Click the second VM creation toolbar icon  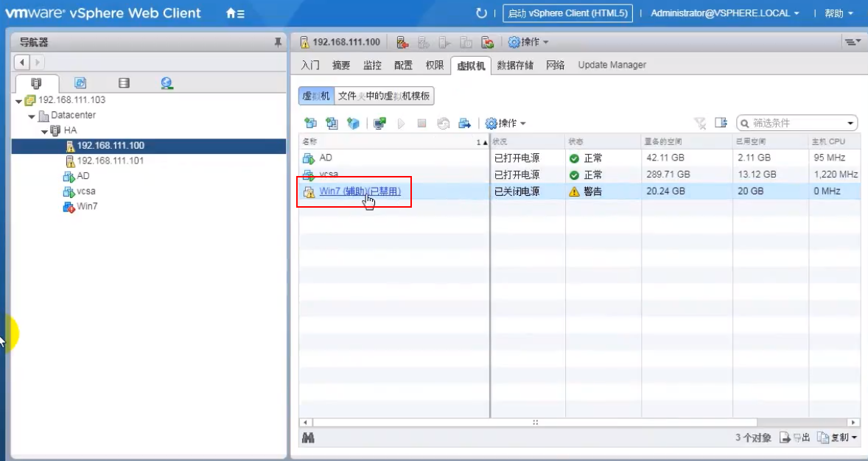(x=332, y=123)
